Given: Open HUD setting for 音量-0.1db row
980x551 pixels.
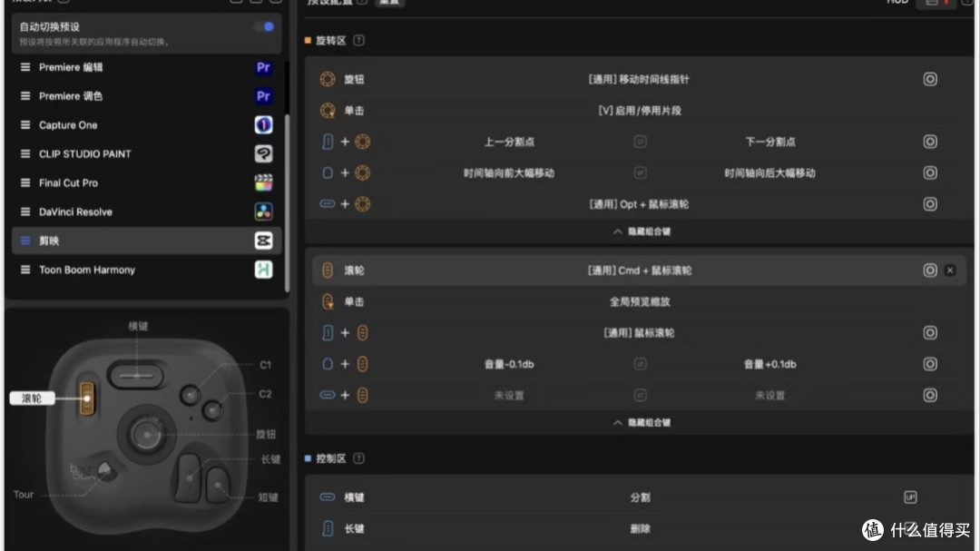Looking at the screenshot, I should (x=930, y=364).
